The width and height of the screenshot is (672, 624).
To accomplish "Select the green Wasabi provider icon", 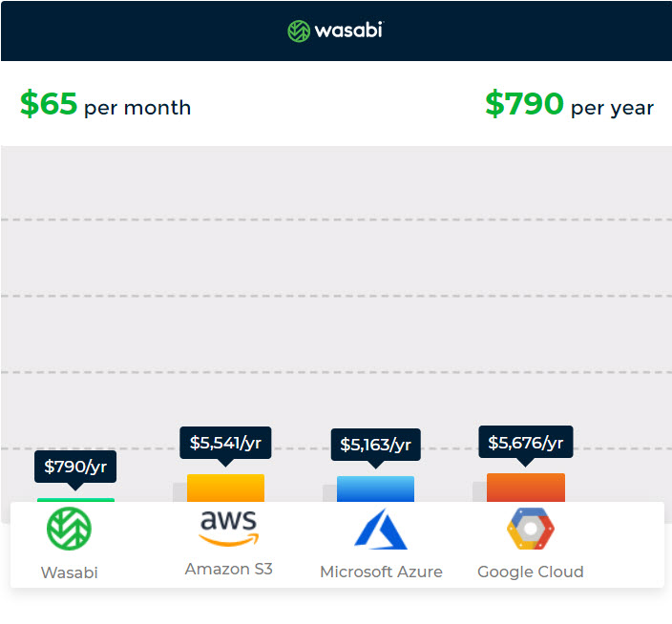I will [69, 529].
